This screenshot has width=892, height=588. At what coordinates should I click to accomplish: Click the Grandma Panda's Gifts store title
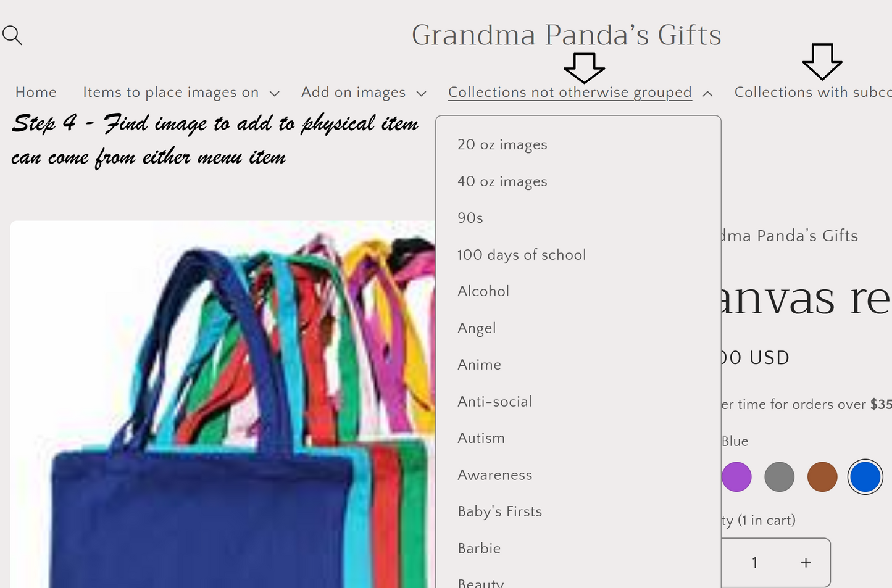click(567, 35)
